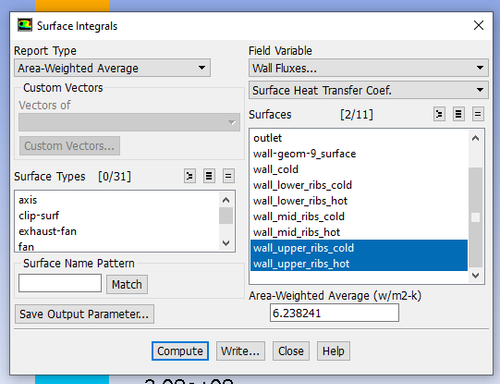This screenshot has height=384, width=500.
Task: Open Help for Surface Integrals
Action: click(333, 351)
